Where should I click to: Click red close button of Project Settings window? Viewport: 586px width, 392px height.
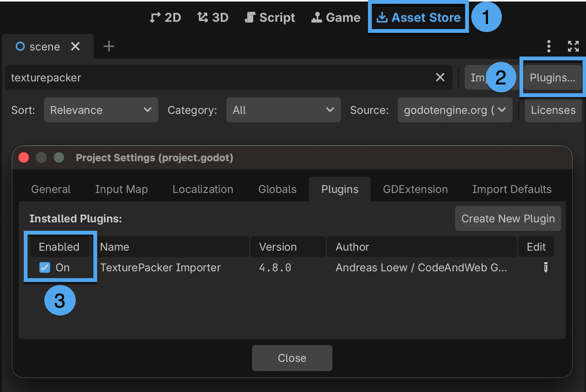coord(24,157)
